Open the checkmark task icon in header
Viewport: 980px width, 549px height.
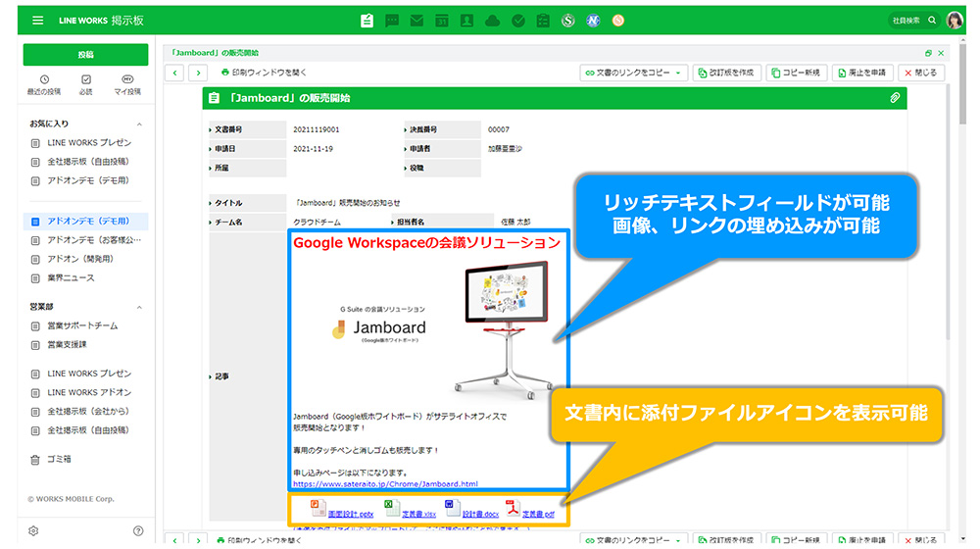tap(518, 21)
